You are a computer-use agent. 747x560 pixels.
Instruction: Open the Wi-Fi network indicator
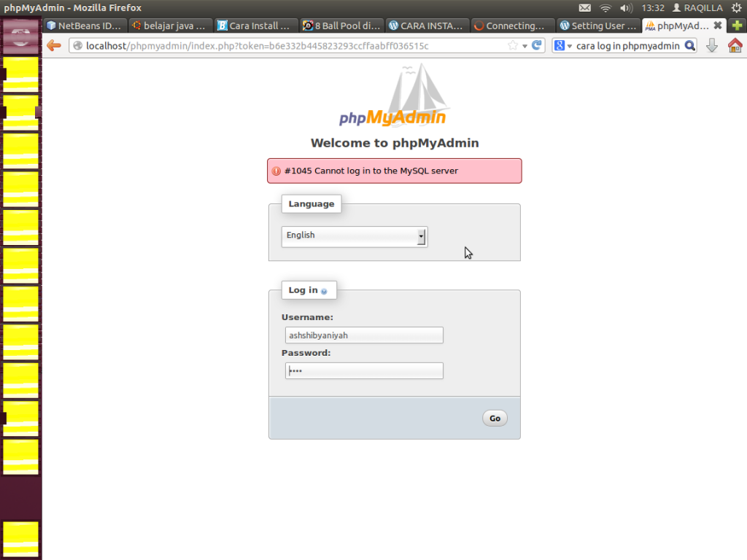[605, 7]
